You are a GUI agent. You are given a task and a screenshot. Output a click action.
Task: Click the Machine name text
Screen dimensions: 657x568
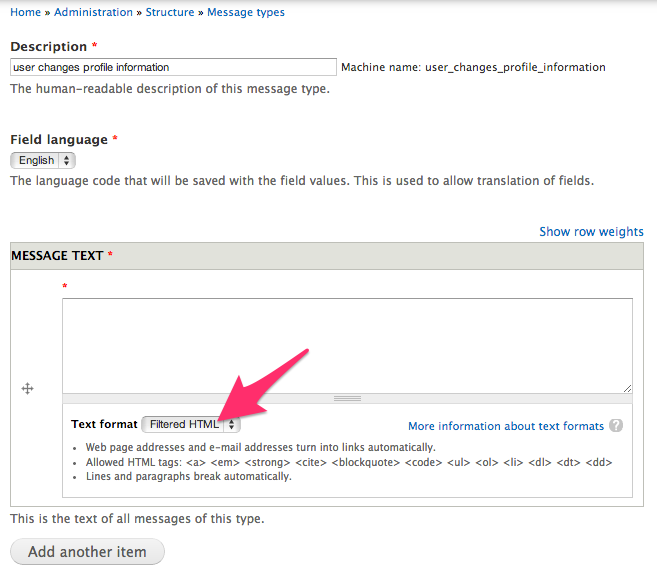pos(473,67)
